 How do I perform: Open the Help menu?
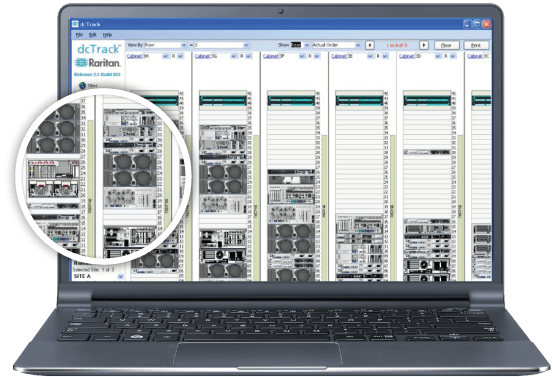[x=107, y=35]
